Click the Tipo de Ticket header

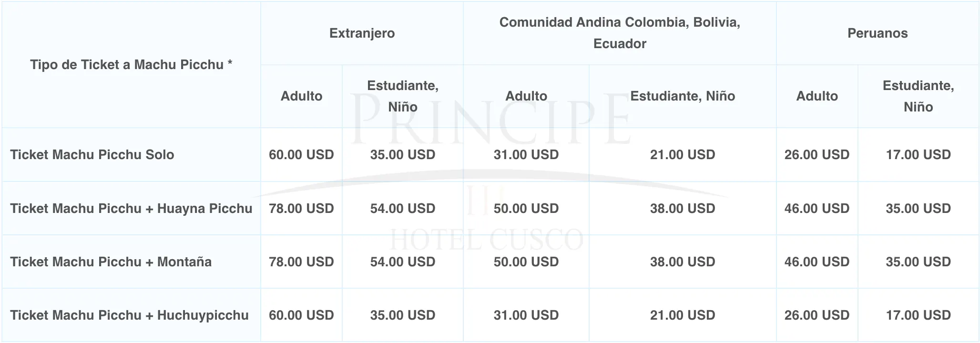coord(131,65)
